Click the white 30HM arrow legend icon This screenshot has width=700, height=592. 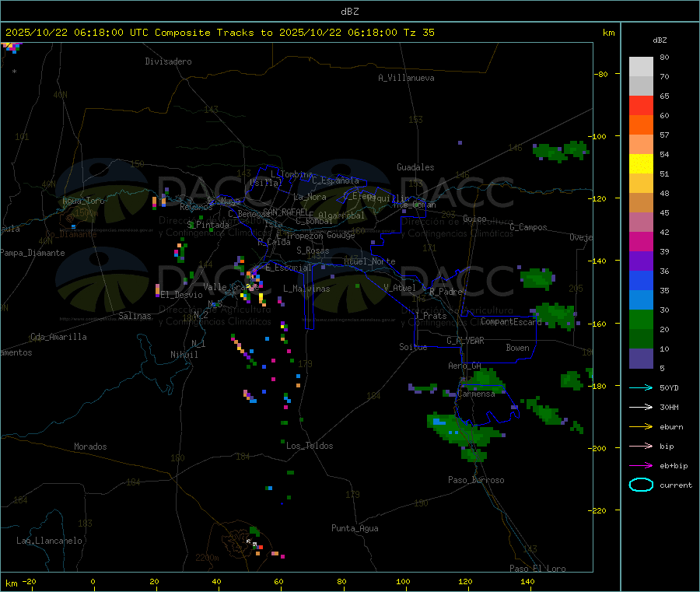(641, 407)
